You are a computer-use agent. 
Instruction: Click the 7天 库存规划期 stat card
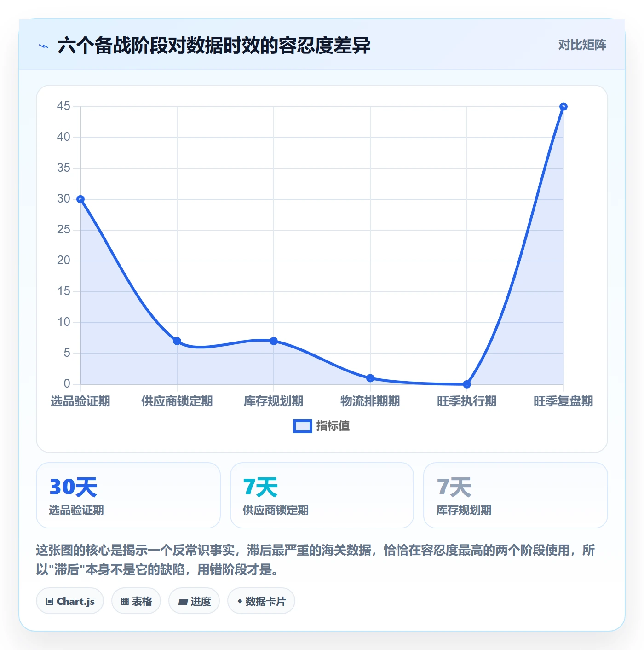(516, 495)
